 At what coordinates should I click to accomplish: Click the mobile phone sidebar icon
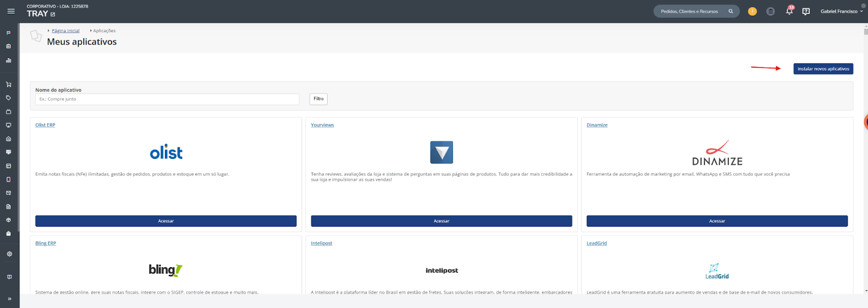(8, 179)
